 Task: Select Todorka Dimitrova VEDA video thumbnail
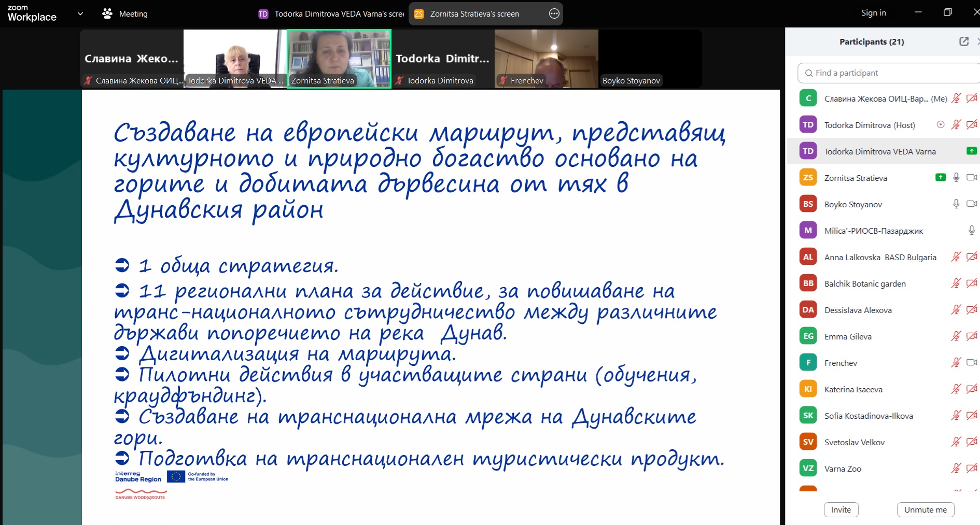pos(235,59)
